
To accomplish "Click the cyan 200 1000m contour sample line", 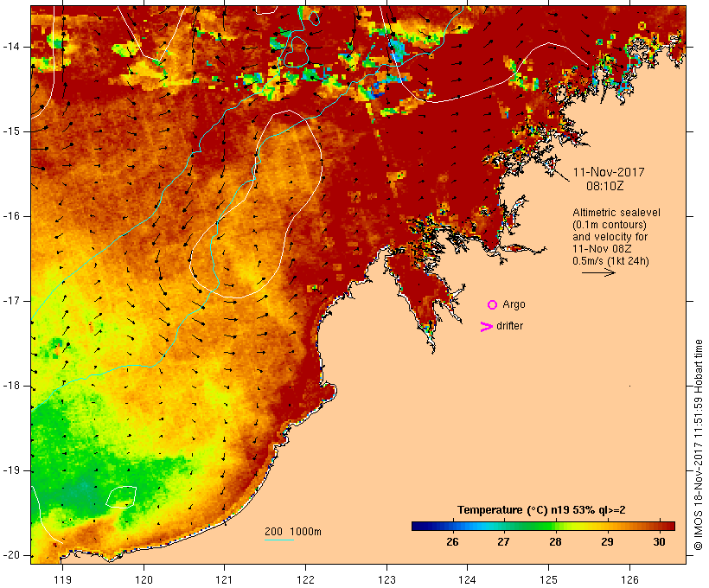I will tap(279, 540).
